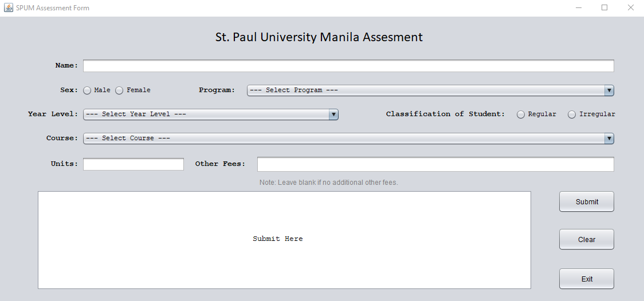Click the Submit button
Viewport: 644px width, 301px height.
tap(587, 201)
